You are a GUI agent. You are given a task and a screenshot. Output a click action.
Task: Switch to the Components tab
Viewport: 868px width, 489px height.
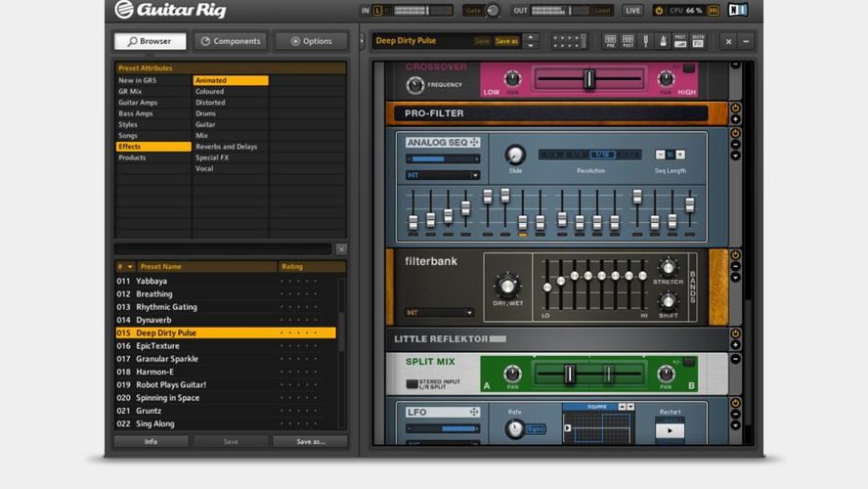pyautogui.click(x=231, y=41)
